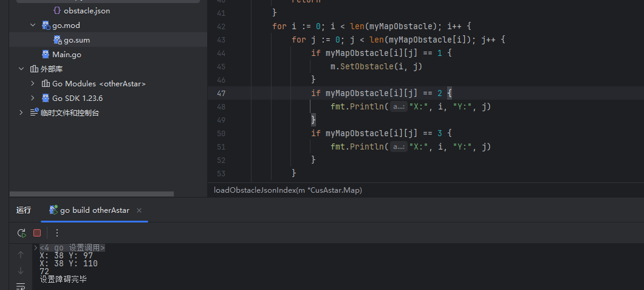
Task: Click the 外部库 library icon
Action: coord(34,69)
